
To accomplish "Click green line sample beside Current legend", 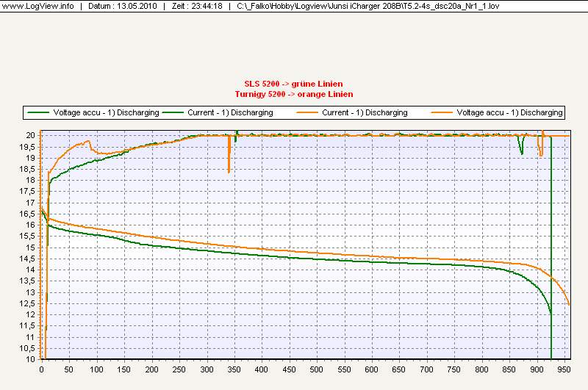I will (173, 112).
